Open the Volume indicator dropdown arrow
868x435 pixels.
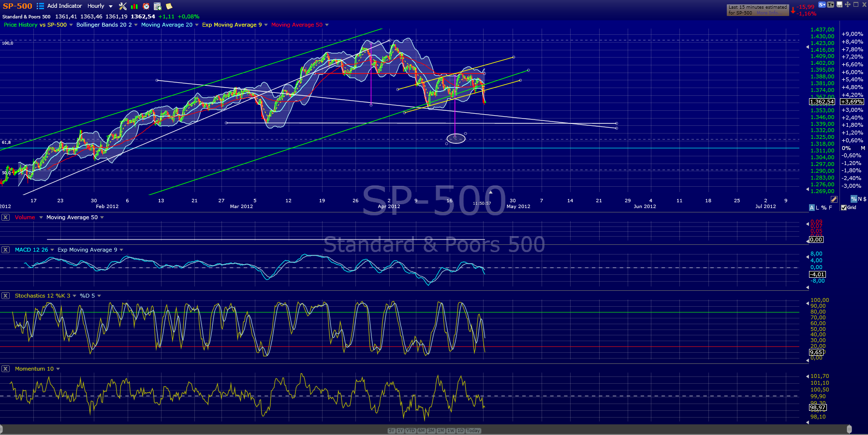(x=41, y=217)
